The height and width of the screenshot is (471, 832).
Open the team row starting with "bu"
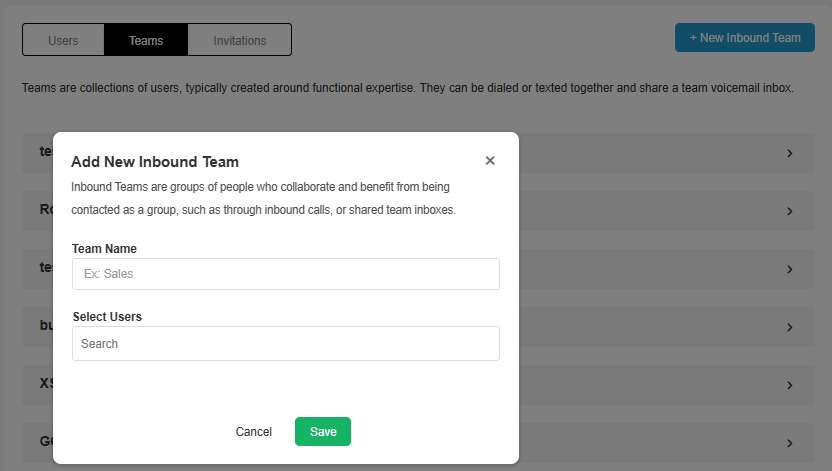(38, 327)
